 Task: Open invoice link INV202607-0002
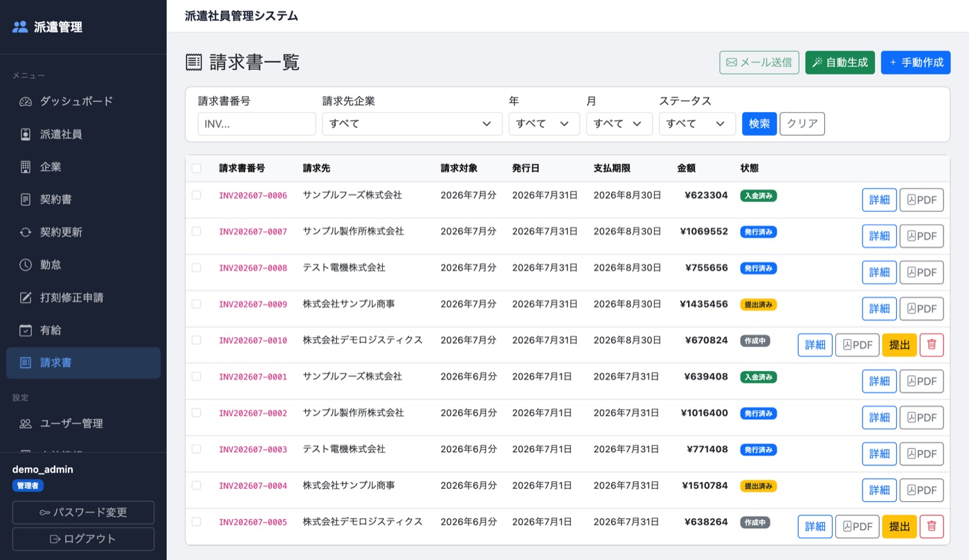(x=253, y=413)
